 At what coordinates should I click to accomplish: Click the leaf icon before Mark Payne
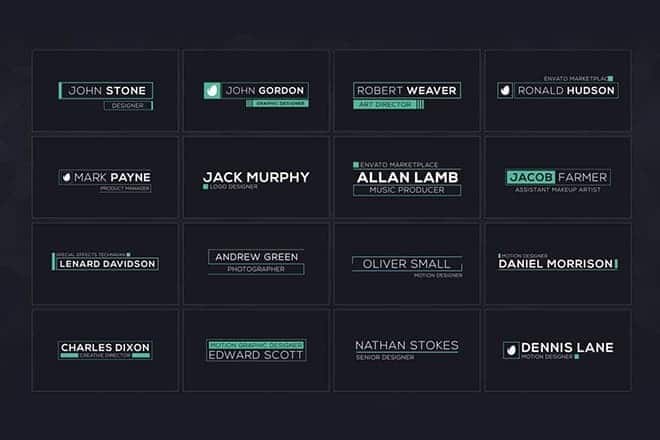click(66, 177)
